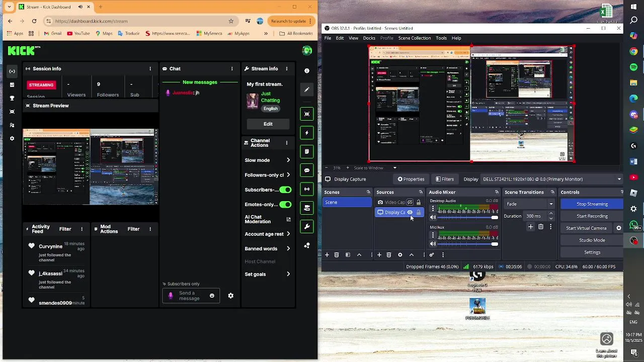Toggle Emotes-only chat switch
This screenshot has width=644, height=362.
(285, 204)
